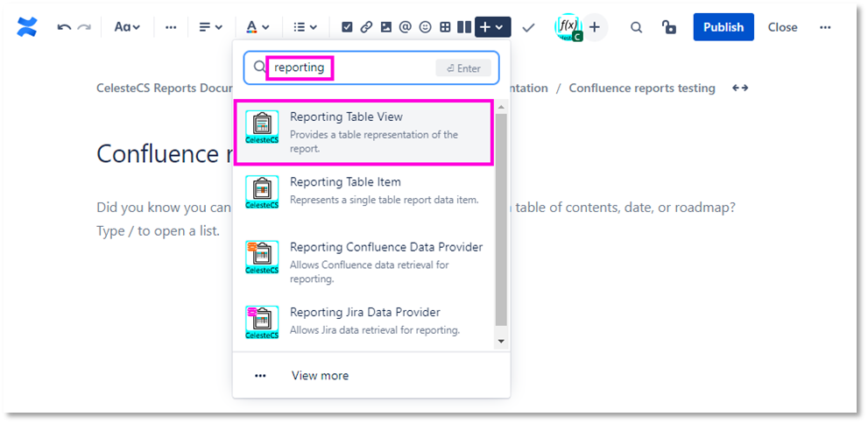Click the checkmark saved indicator
868x424 pixels.
(528, 27)
